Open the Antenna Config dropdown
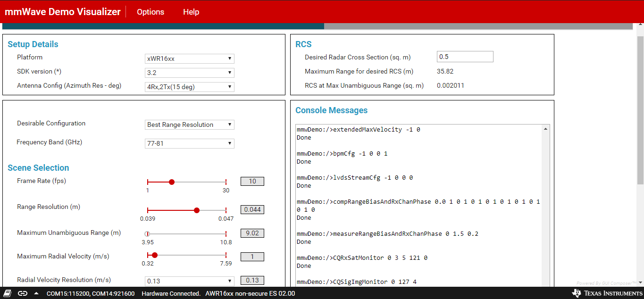Viewport: 644px width, 299px height. coord(189,87)
